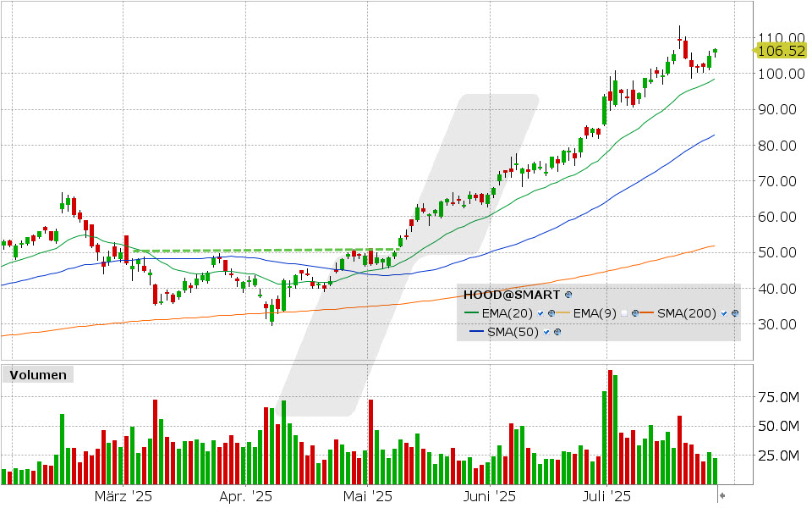
Task: Enable the EMA(9) checkbox
Action: tap(624, 313)
